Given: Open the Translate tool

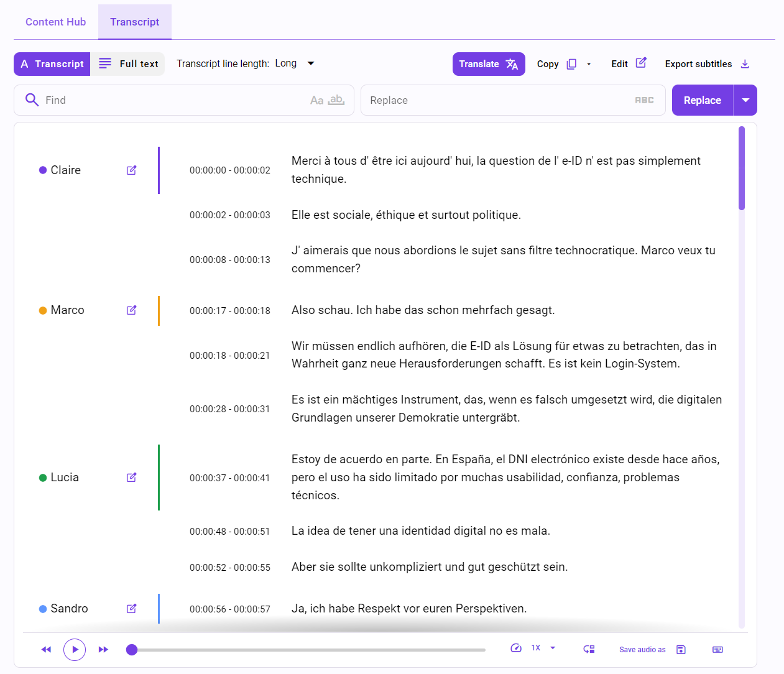Looking at the screenshot, I should [x=489, y=63].
